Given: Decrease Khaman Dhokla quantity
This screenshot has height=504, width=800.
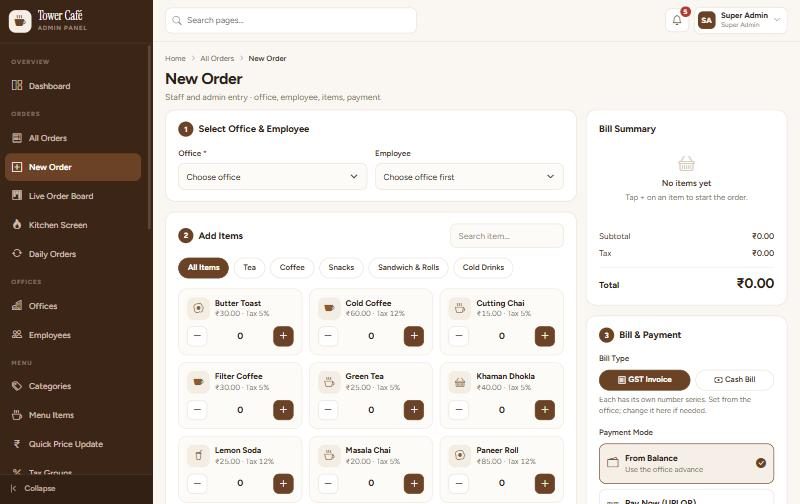Looking at the screenshot, I should pyautogui.click(x=459, y=410).
